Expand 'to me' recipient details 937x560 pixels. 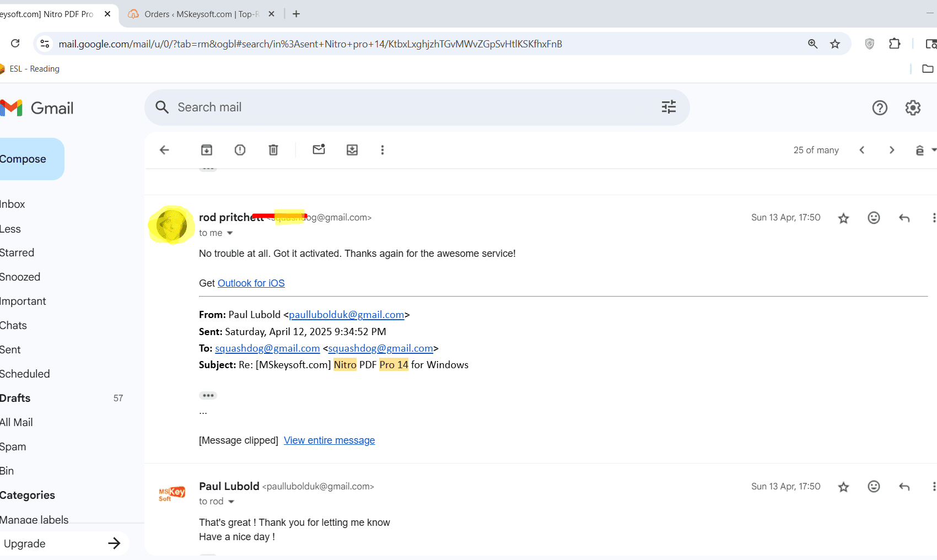(x=230, y=233)
